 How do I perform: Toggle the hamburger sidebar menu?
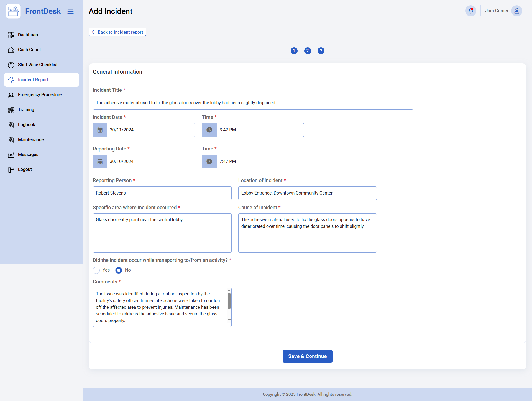[x=70, y=11]
